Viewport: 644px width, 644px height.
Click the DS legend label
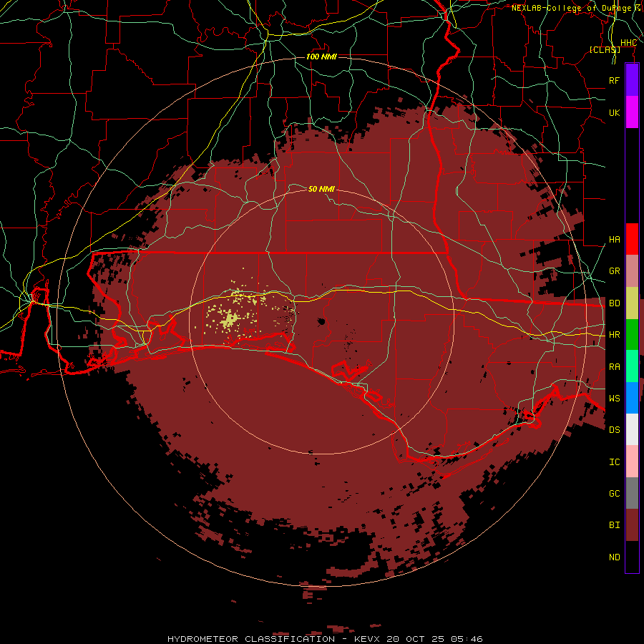(615, 429)
